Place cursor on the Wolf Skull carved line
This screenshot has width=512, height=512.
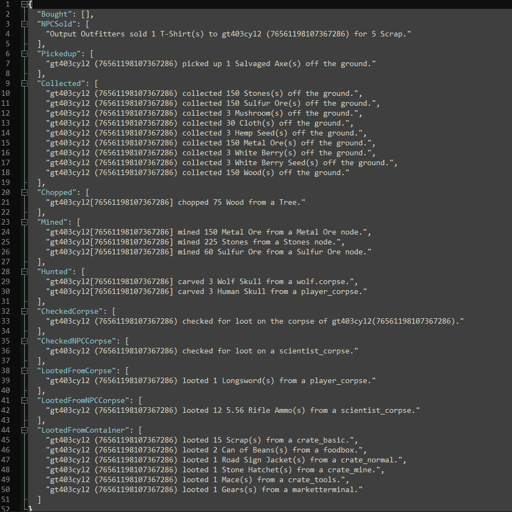202,282
